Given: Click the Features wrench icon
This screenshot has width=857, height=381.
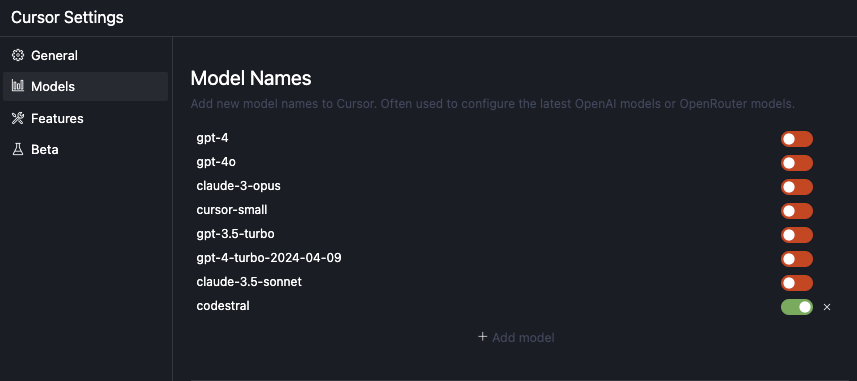Looking at the screenshot, I should [18, 118].
